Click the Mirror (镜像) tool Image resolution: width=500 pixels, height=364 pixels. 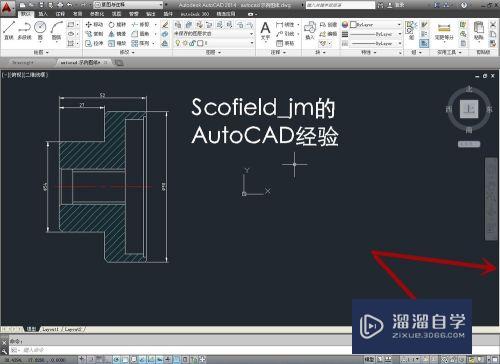point(117,34)
